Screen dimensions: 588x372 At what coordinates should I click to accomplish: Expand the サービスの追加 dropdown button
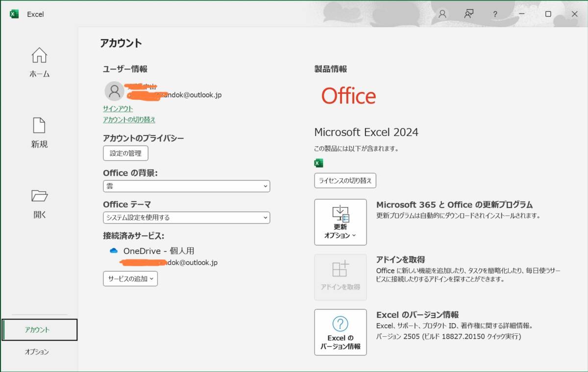130,279
